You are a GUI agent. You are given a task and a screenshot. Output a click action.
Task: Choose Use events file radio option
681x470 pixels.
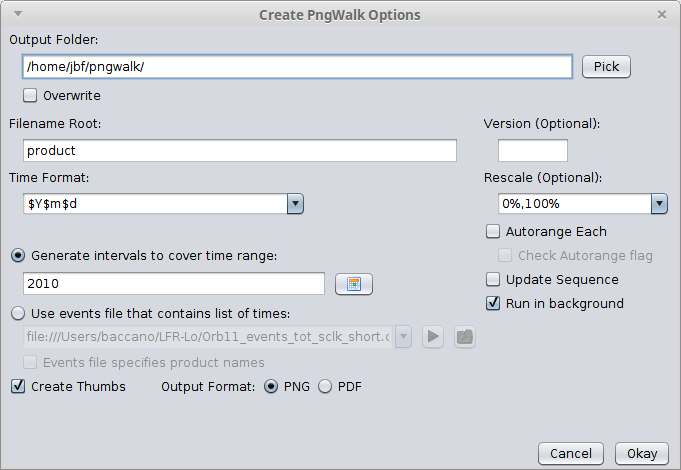[18, 313]
